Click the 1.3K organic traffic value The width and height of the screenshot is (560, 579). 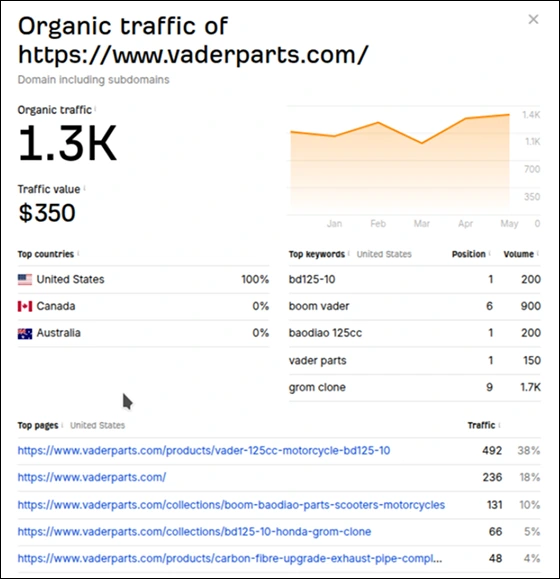click(x=68, y=143)
